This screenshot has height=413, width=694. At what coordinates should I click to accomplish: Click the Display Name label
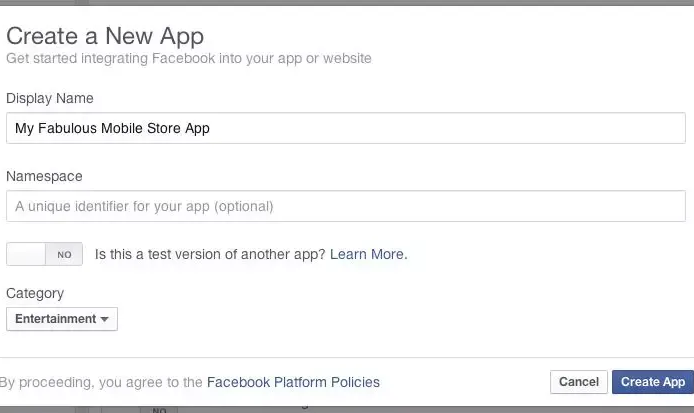tap(50, 97)
